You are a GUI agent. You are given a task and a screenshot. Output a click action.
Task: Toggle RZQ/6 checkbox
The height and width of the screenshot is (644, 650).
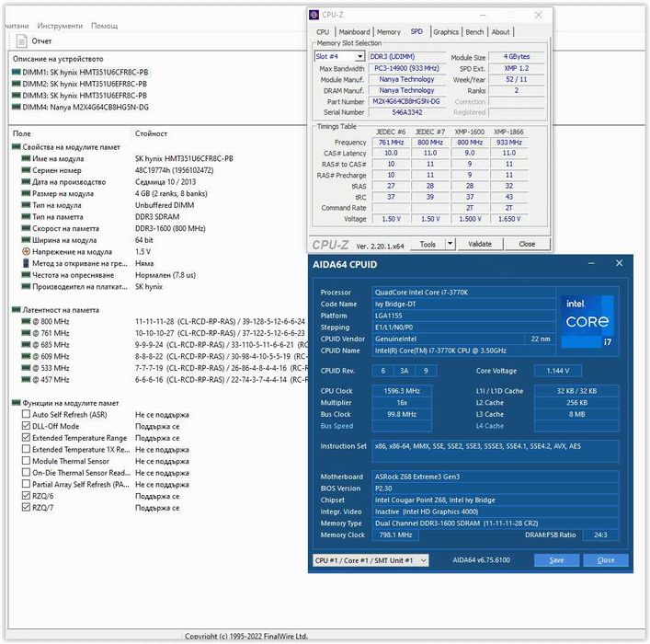point(26,495)
